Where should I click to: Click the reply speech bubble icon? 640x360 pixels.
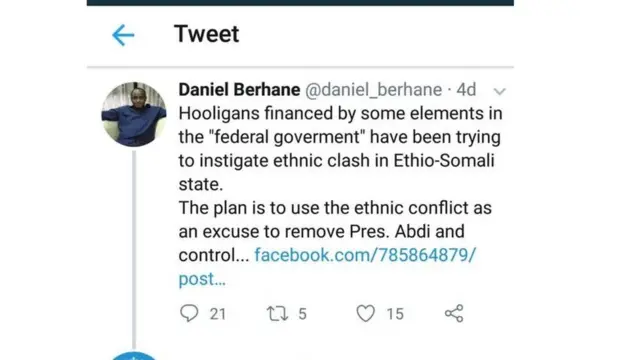[x=189, y=313]
